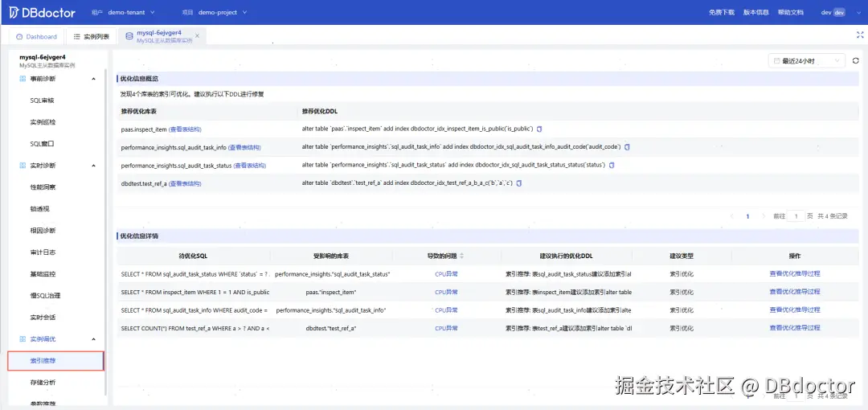Select page 1 in overview pagination
The image size is (868, 410).
(748, 216)
